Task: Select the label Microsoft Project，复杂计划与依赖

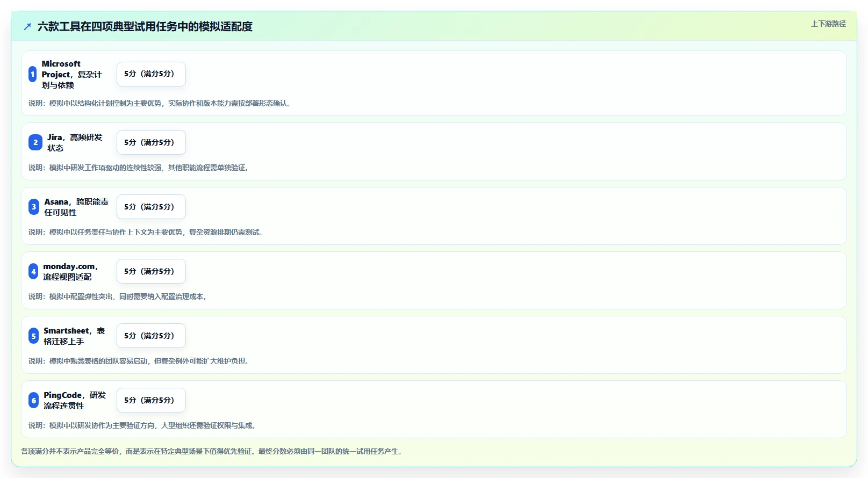Action: click(x=71, y=74)
